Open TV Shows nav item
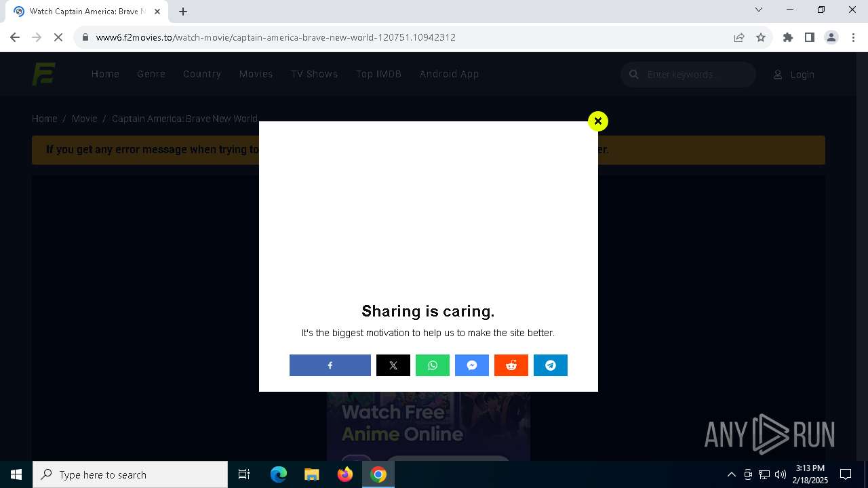This screenshot has width=868, height=488. point(314,74)
